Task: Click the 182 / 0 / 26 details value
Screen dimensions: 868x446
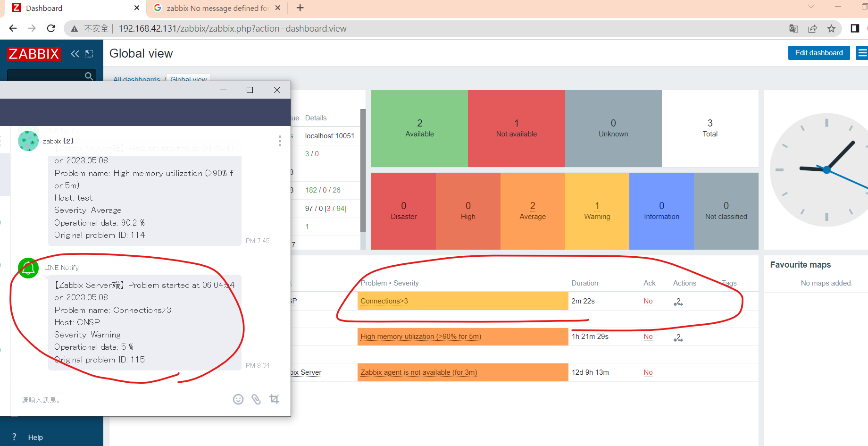Action: click(323, 190)
